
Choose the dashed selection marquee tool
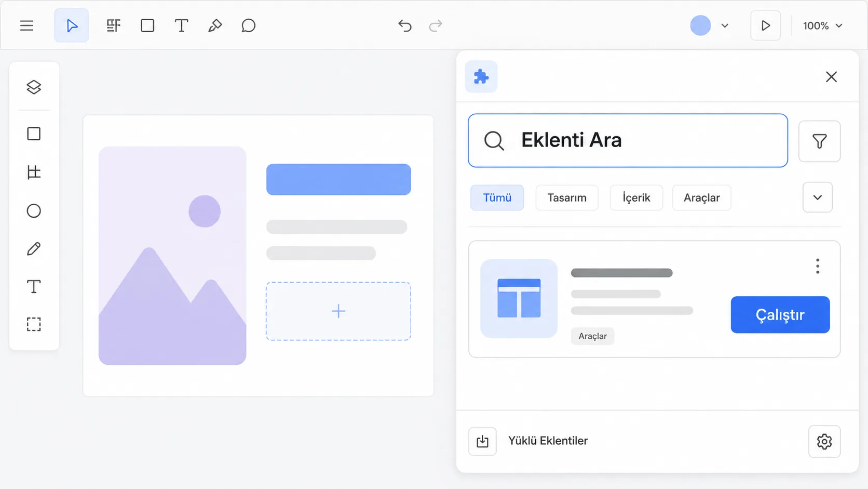click(34, 324)
